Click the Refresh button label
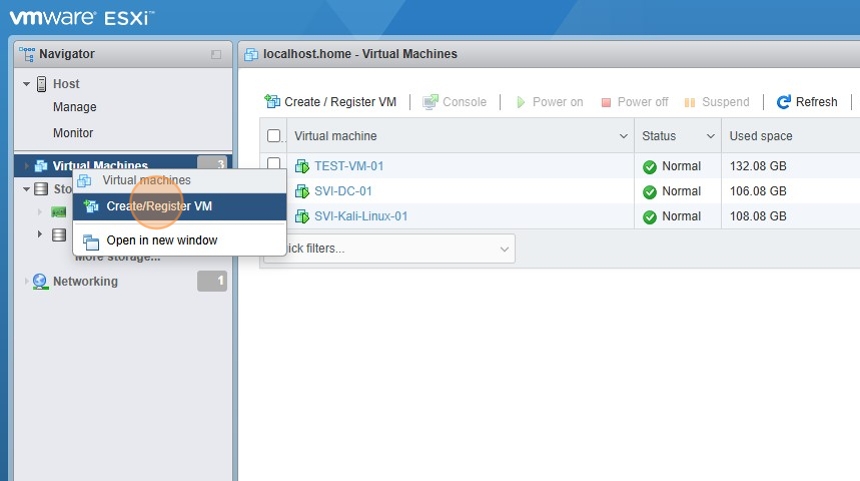This screenshot has width=860, height=481. 817,102
